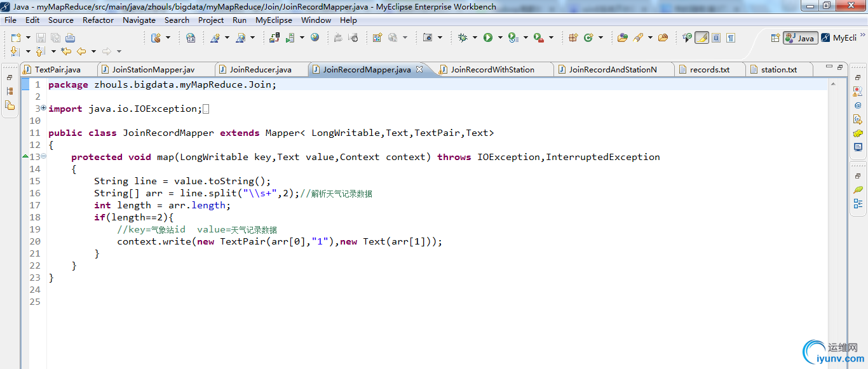This screenshot has width=868, height=369.
Task: Open the File menu
Action: [x=11, y=20]
